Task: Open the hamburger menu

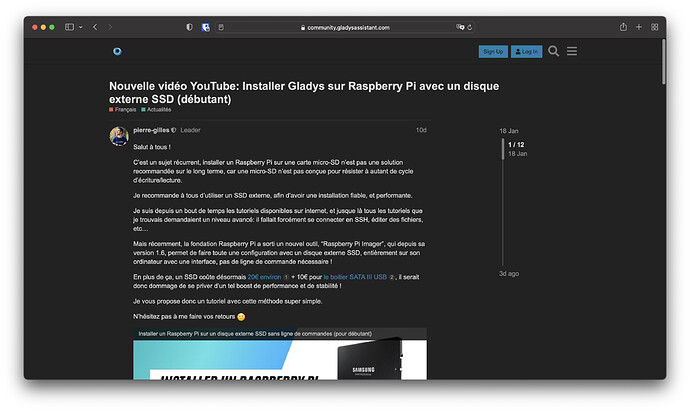Action: click(572, 51)
